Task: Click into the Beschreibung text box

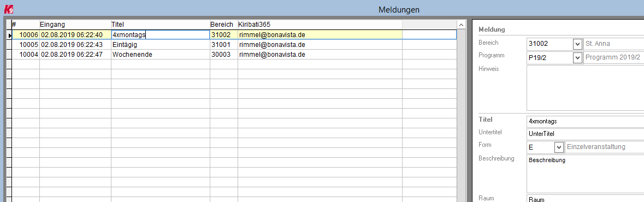Action: pos(585,173)
